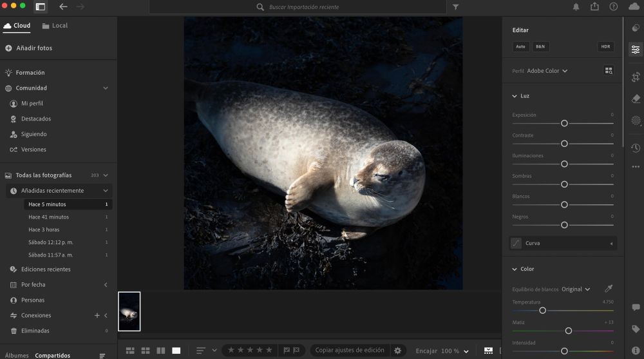644x359 pixels.
Task: Toggle the filmstrip icon in bottom bar
Action: pos(488,351)
